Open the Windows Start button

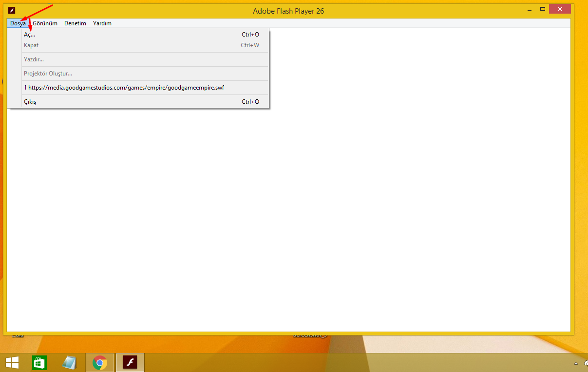12,362
